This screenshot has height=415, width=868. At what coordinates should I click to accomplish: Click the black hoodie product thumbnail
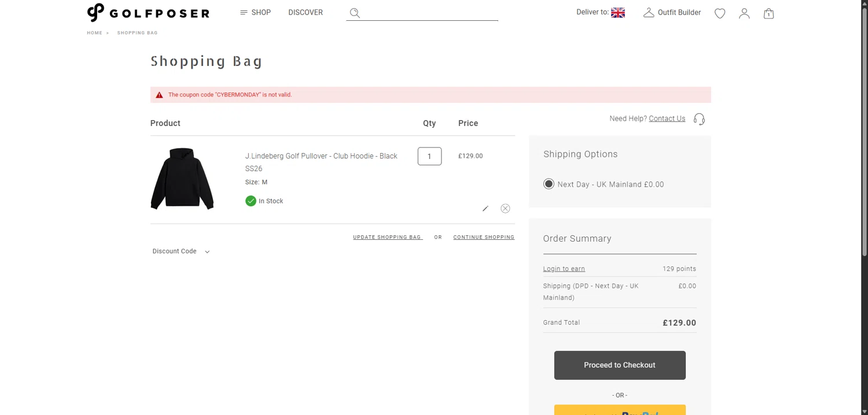click(182, 179)
